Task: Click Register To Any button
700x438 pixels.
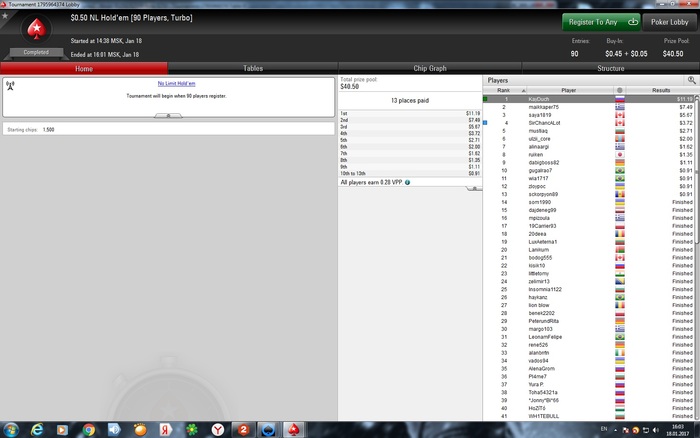Action: click(x=601, y=22)
